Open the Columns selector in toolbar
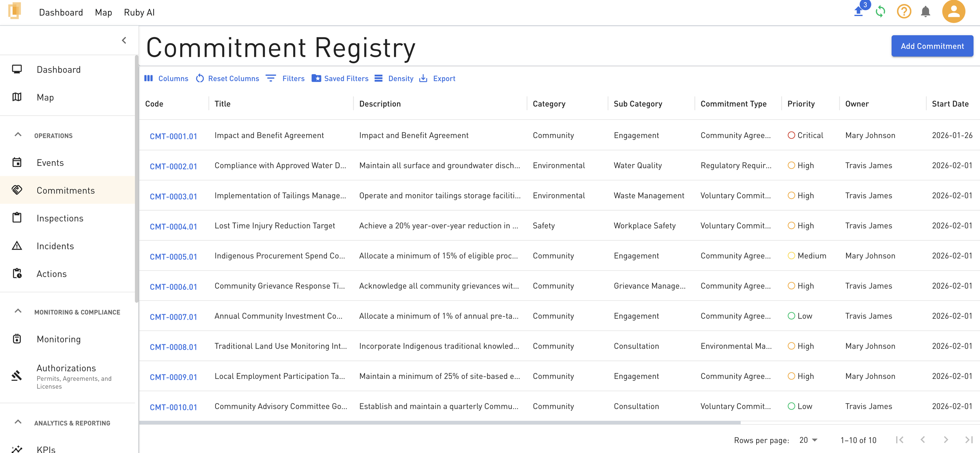Image resolution: width=980 pixels, height=453 pixels. click(x=167, y=78)
